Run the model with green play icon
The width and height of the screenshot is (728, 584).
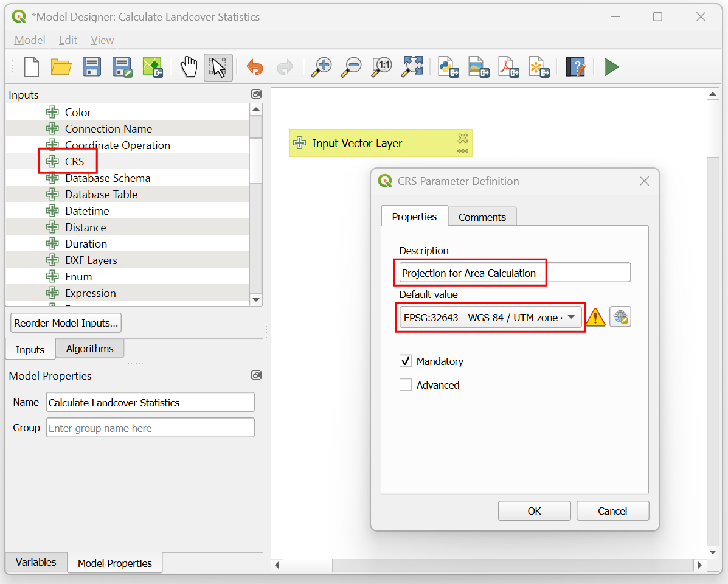pyautogui.click(x=611, y=67)
